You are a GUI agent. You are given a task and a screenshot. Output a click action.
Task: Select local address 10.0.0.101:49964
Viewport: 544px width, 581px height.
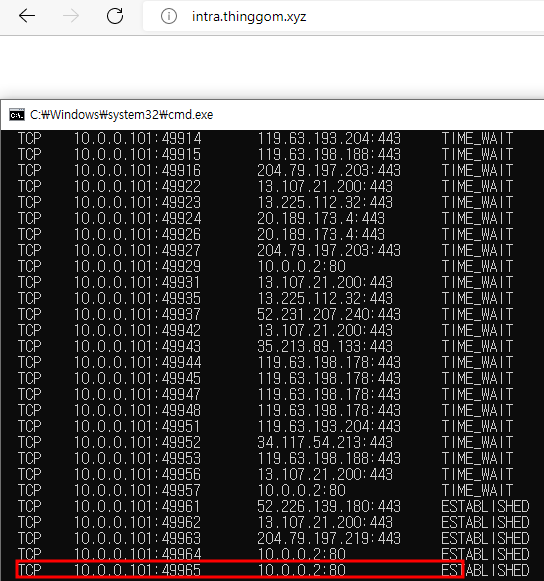[137, 554]
